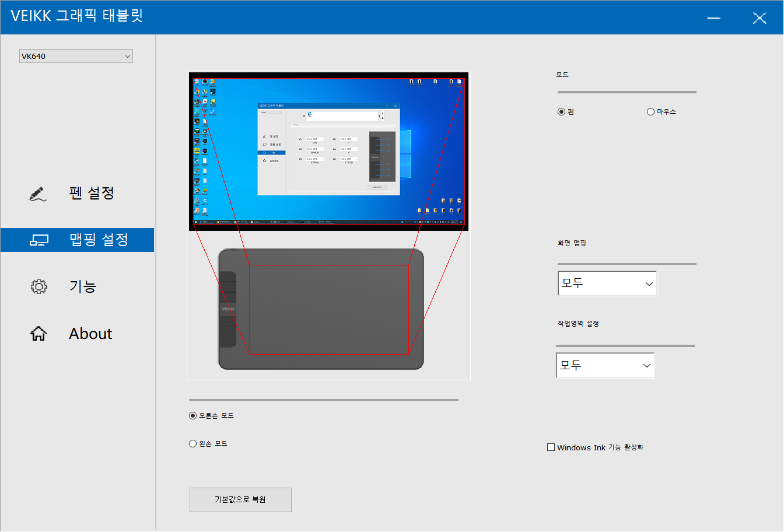
Task: Click the tablet express keys in preview
Action: pyautogui.click(x=228, y=309)
